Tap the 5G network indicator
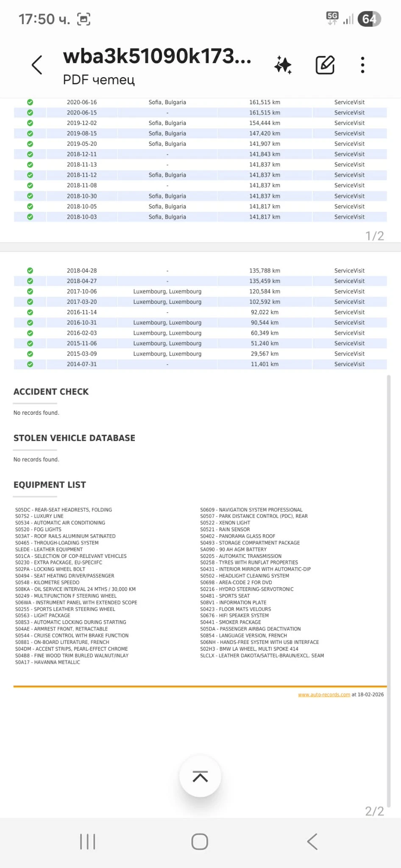This screenshot has height=868, width=401. [x=332, y=18]
